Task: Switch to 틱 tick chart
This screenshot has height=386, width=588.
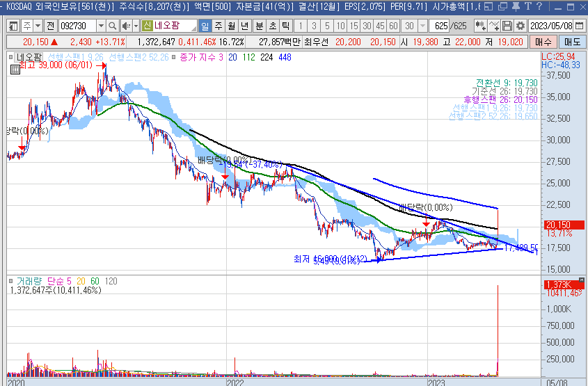Action: click(286, 26)
